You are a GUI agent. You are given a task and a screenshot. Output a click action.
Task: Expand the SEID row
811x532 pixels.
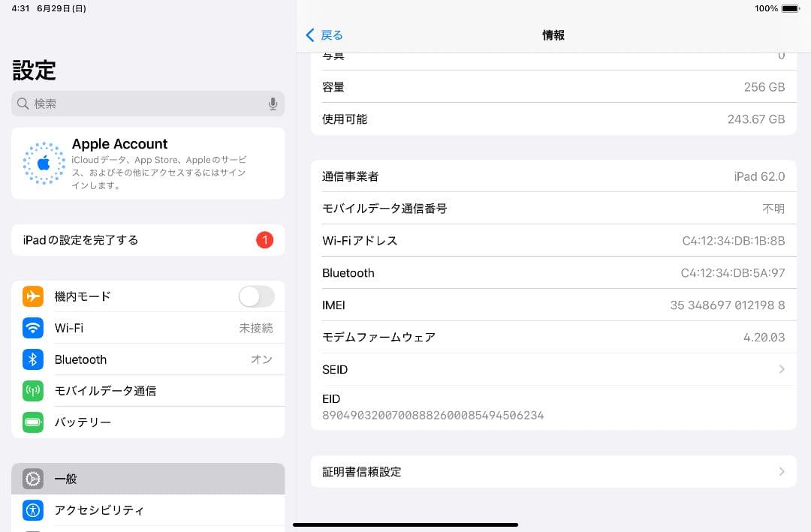(x=553, y=369)
